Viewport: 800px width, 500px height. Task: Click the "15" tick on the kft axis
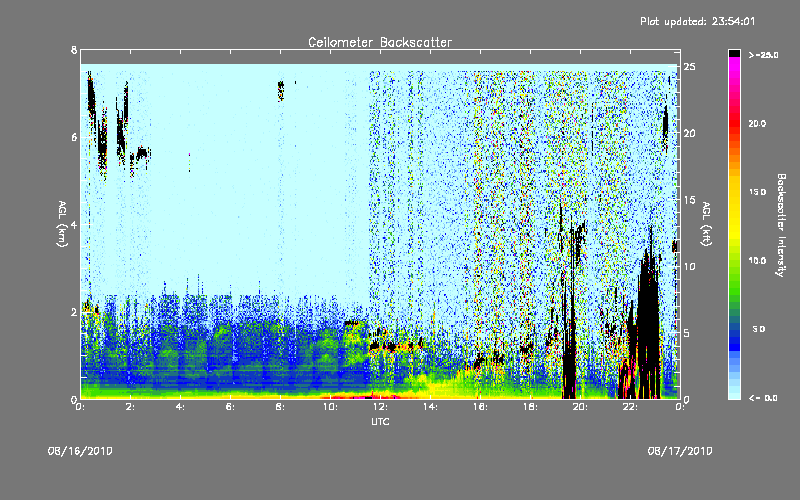689,200
